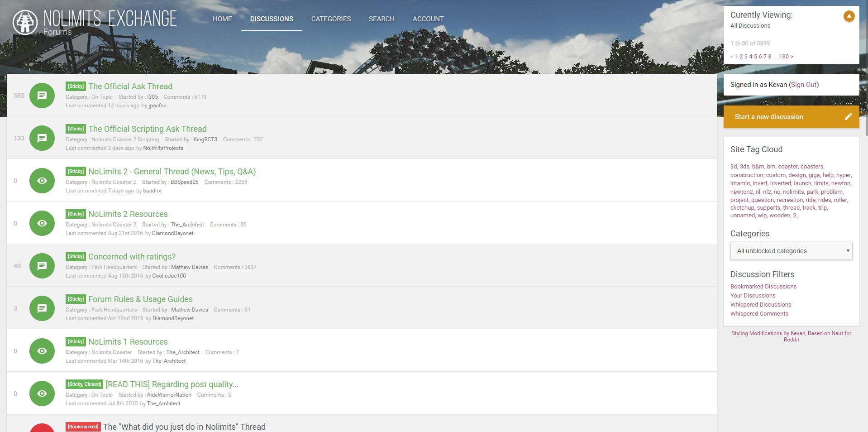This screenshot has width=868, height=432.
Task: Click the wooden tag in tag cloud
Action: pos(780,216)
